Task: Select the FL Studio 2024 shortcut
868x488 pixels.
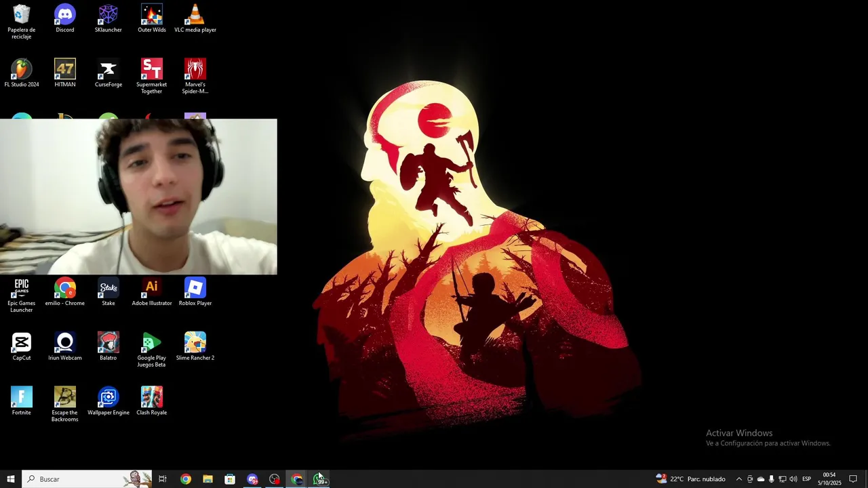Action: [x=22, y=73]
